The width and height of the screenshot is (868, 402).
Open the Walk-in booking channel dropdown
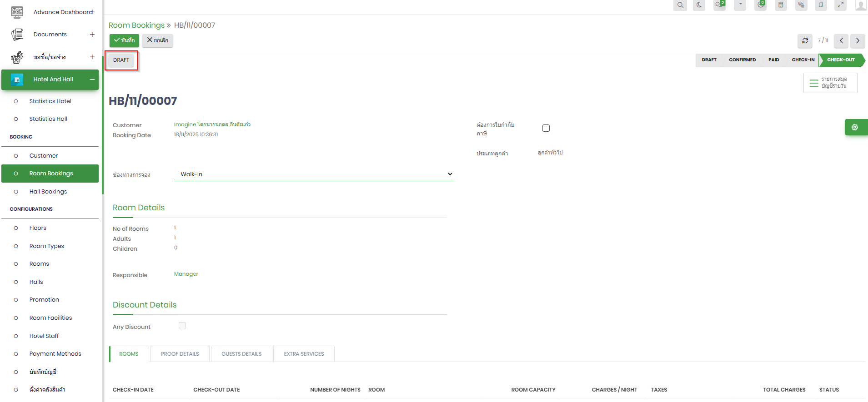tap(314, 174)
